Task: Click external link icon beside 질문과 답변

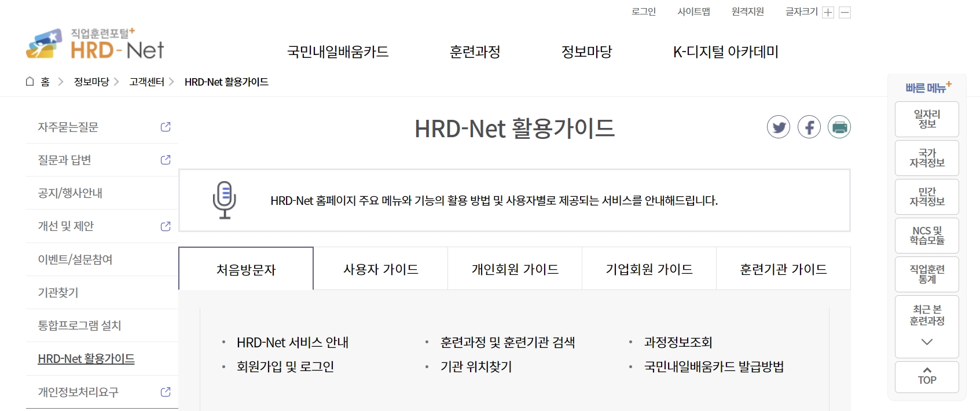Action: point(166,160)
